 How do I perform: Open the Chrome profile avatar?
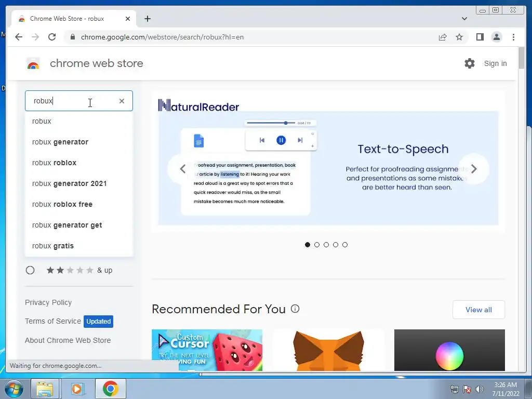pos(496,37)
